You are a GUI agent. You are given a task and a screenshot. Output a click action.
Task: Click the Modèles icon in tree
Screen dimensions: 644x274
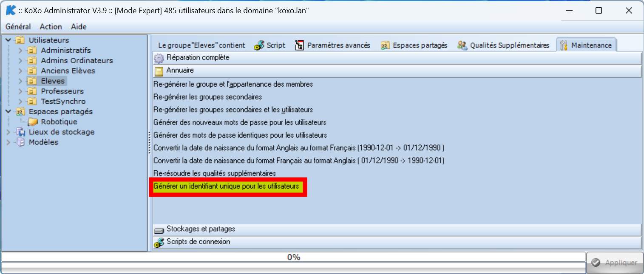20,142
